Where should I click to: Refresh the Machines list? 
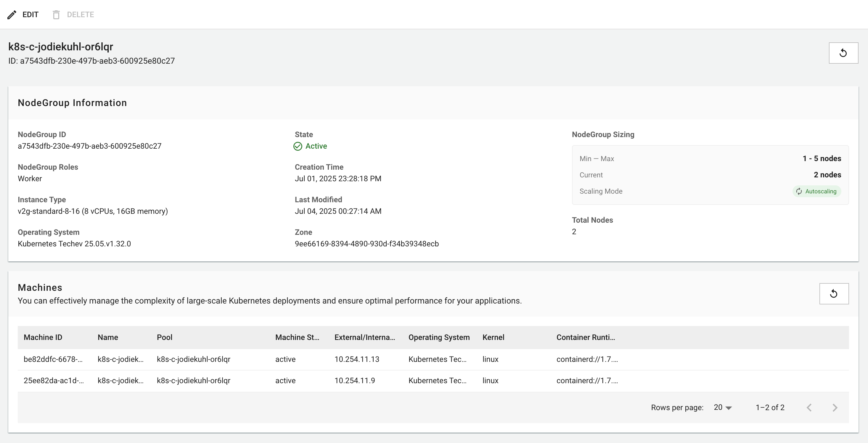tap(834, 294)
